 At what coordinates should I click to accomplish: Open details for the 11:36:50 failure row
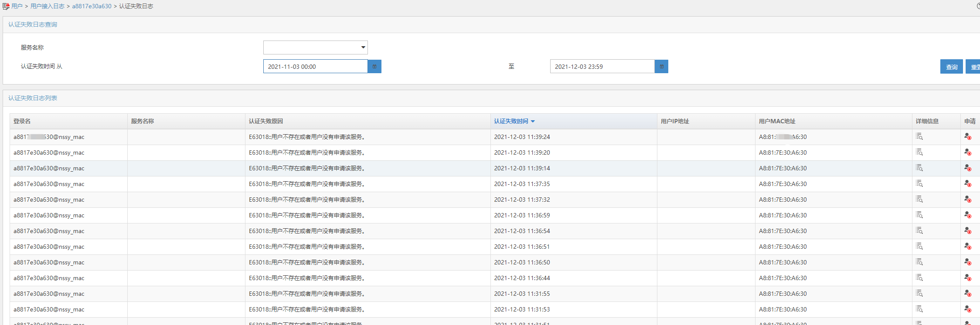(919, 262)
